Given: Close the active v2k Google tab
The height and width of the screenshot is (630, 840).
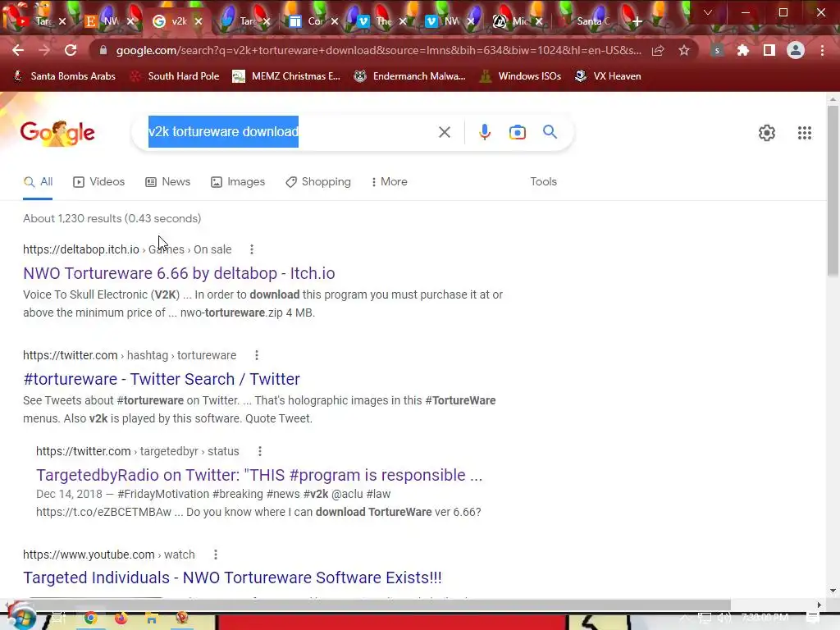Looking at the screenshot, I should point(199,21).
